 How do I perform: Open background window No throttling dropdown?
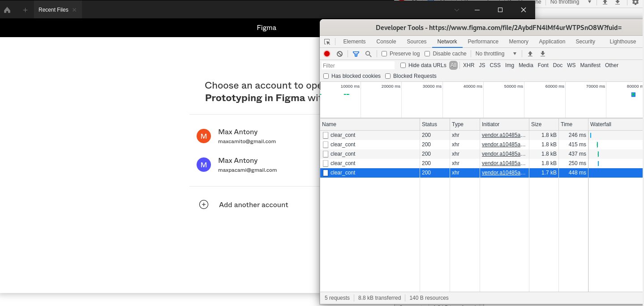(x=571, y=2)
